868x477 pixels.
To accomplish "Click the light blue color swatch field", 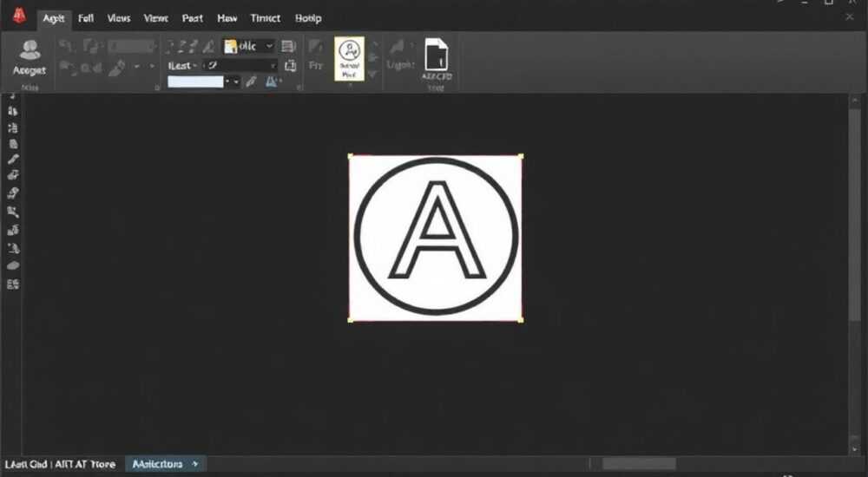I will pyautogui.click(x=195, y=82).
